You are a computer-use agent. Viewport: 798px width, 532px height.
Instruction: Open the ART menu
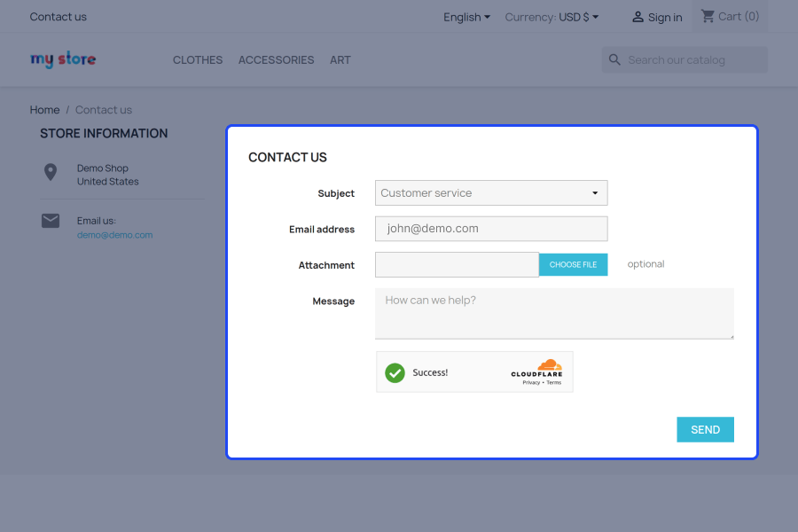(x=340, y=60)
